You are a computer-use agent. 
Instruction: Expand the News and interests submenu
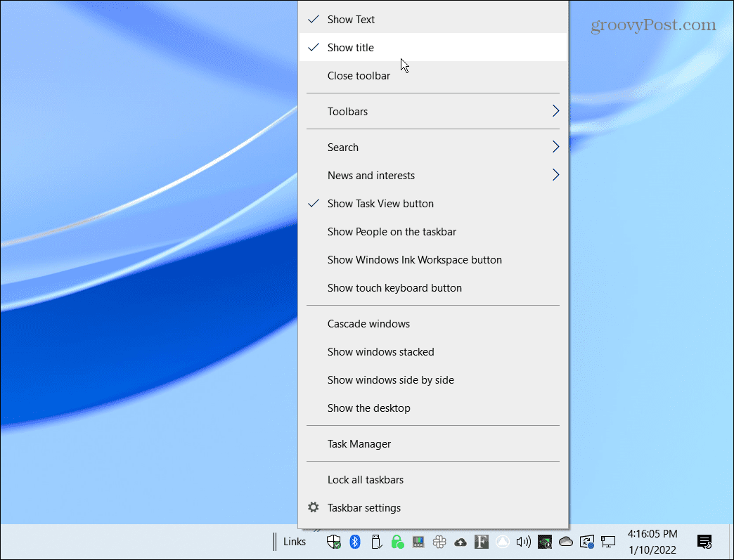coord(371,175)
